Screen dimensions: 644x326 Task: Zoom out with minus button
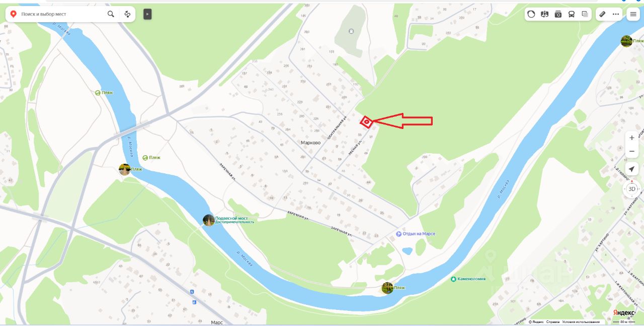(632, 151)
